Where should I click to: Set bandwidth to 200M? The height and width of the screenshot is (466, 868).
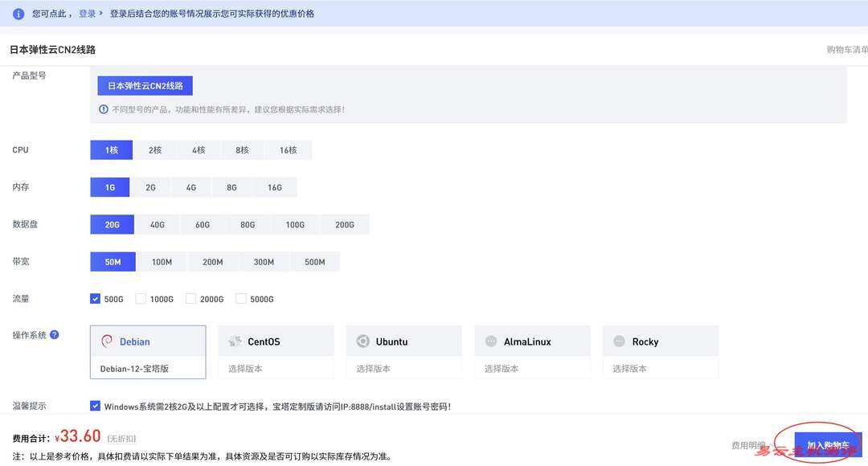(212, 262)
